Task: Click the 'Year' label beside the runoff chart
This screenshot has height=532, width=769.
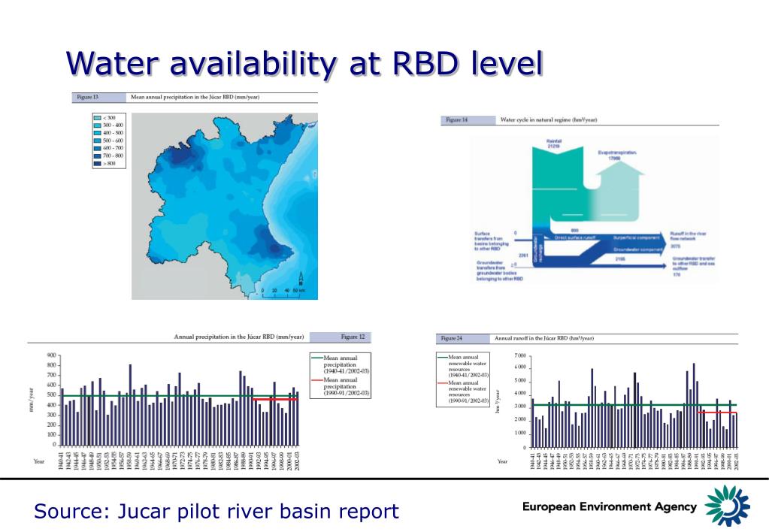Action: point(503,461)
